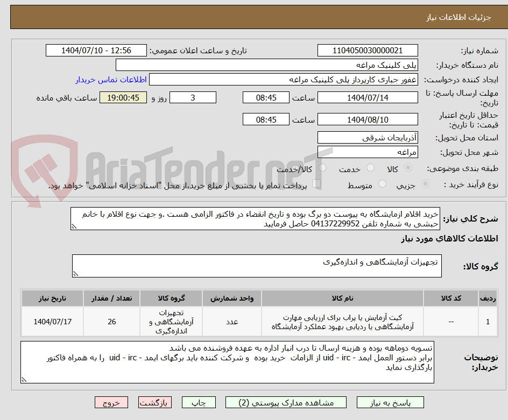Select متوسط for نوع فرآیند خرید
This screenshot has width=508, height=420.
click(x=383, y=183)
